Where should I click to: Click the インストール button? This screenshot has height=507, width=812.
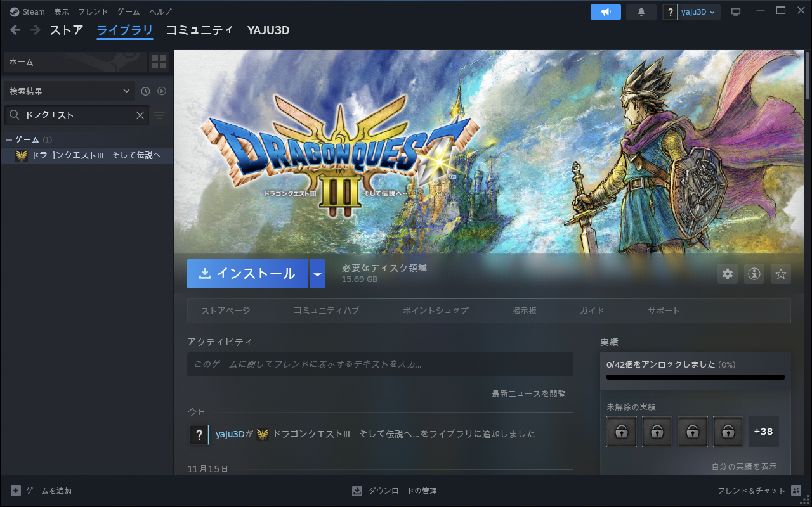tap(247, 274)
